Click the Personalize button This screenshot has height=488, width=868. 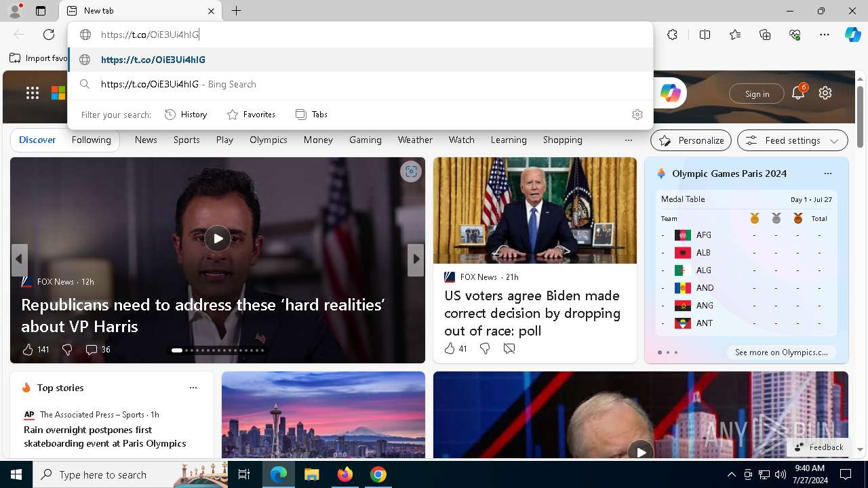click(691, 140)
